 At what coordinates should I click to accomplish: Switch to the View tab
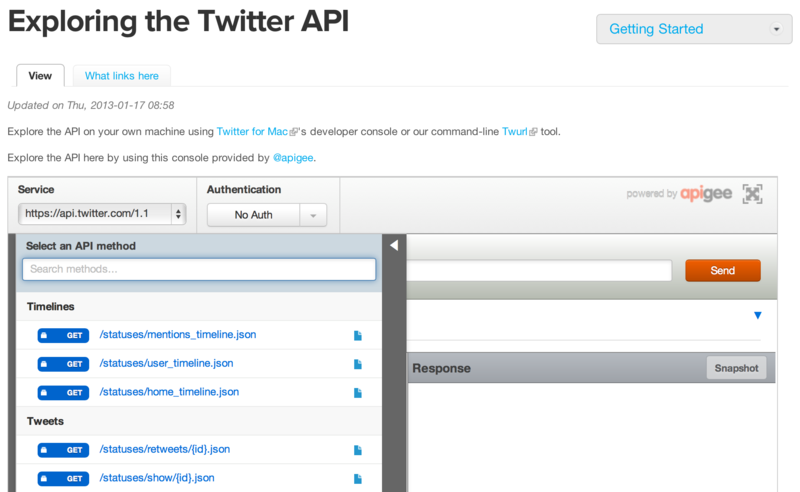40,76
